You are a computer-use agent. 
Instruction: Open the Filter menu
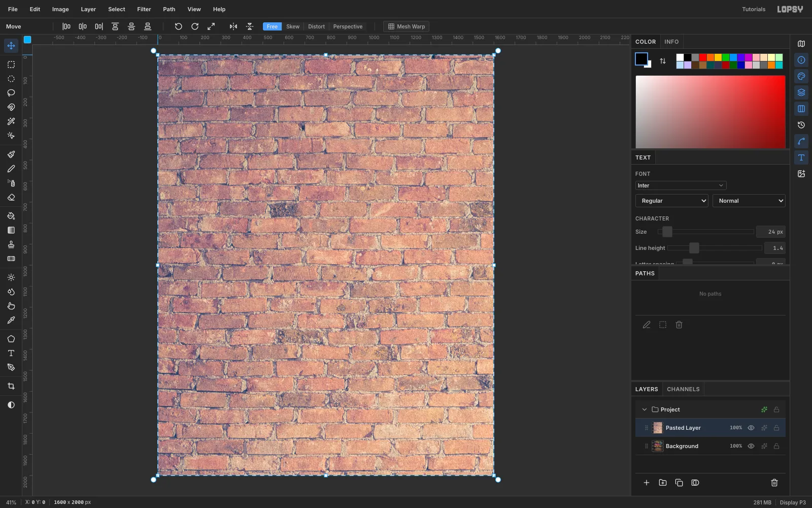(x=144, y=9)
